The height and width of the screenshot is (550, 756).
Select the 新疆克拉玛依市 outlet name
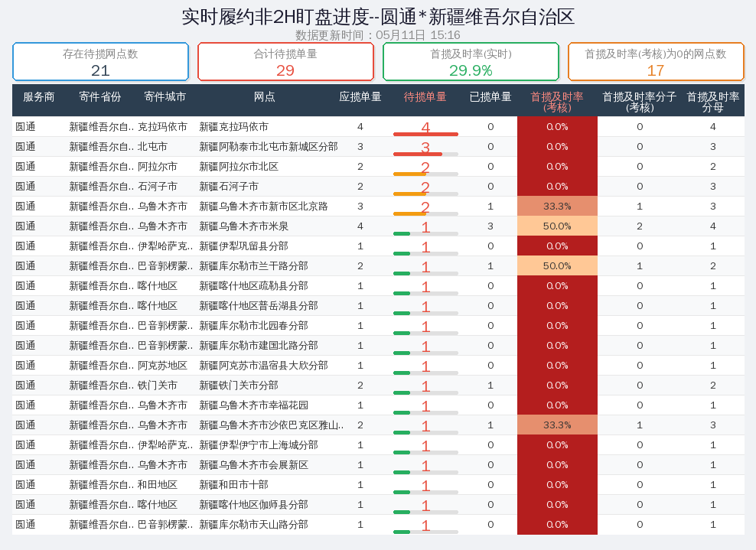(x=234, y=127)
